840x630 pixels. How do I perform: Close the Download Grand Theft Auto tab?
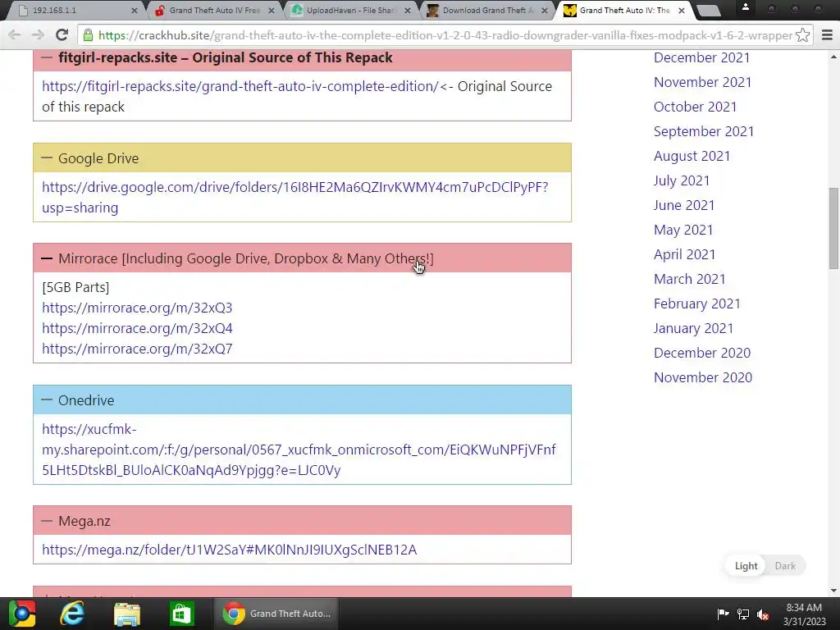545,10
